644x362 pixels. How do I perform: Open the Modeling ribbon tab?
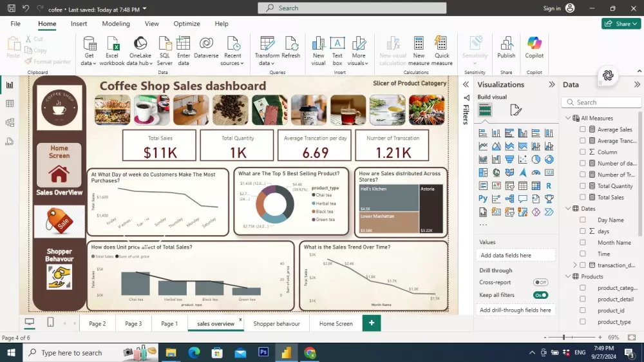click(x=116, y=24)
